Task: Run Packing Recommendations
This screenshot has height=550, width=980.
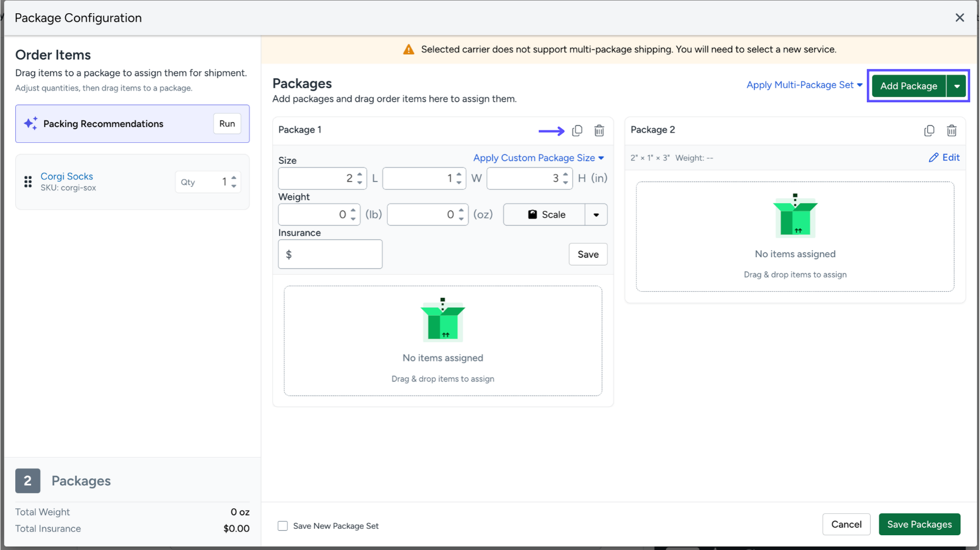Action: coord(227,124)
